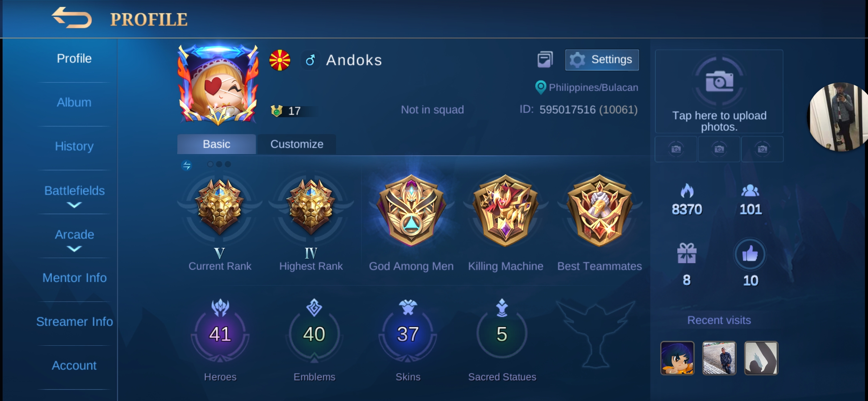Screen dimensions: 868x401
Task: Open the History sidebar item
Action: (x=74, y=146)
